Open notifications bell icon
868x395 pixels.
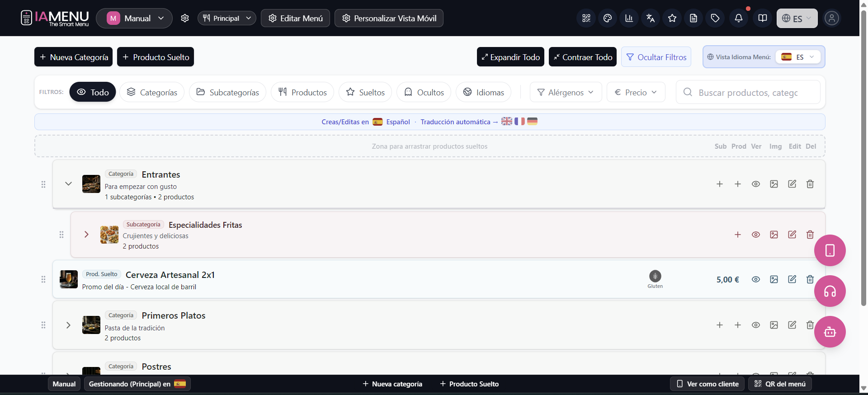coord(738,18)
